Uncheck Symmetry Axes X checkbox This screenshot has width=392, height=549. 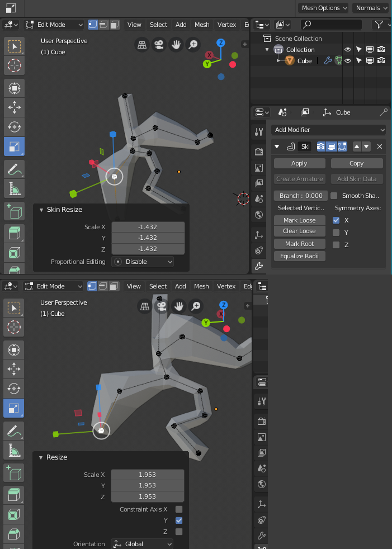pos(336,220)
